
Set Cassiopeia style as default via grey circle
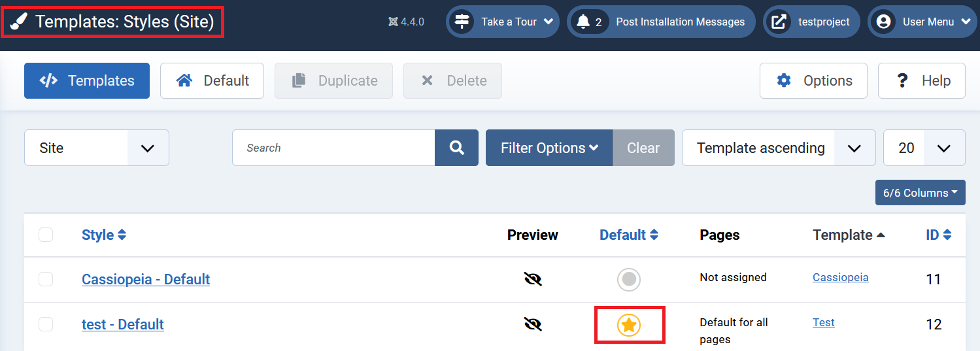click(x=629, y=279)
